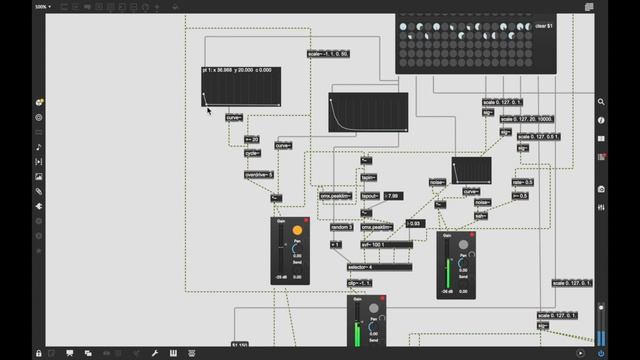Select the 'rate~ 0.5' object
The height and width of the screenshot is (360, 640).
523,182
